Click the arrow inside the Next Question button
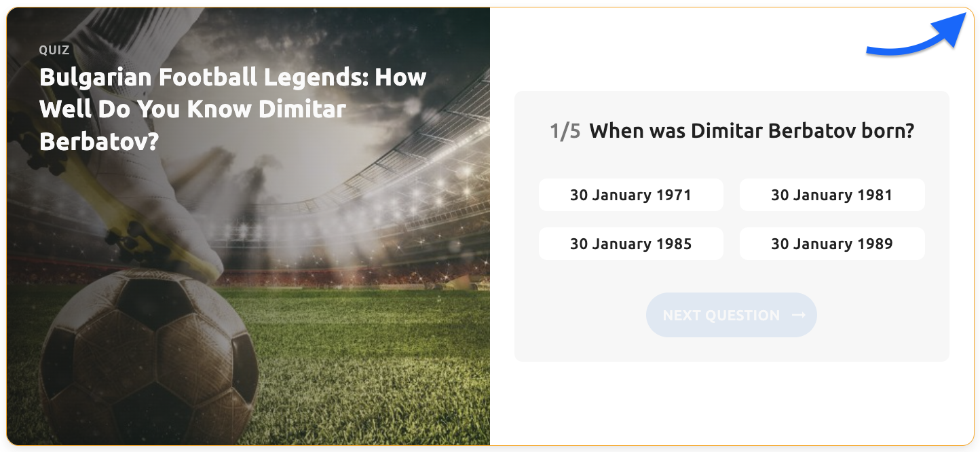This screenshot has width=980, height=452. click(x=798, y=316)
